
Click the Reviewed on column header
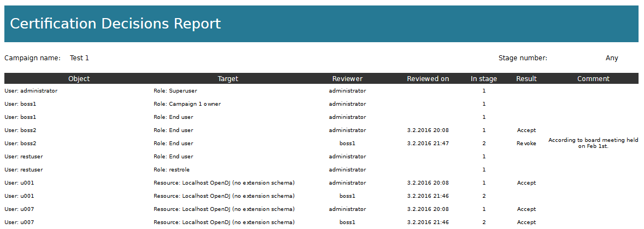[x=428, y=79]
